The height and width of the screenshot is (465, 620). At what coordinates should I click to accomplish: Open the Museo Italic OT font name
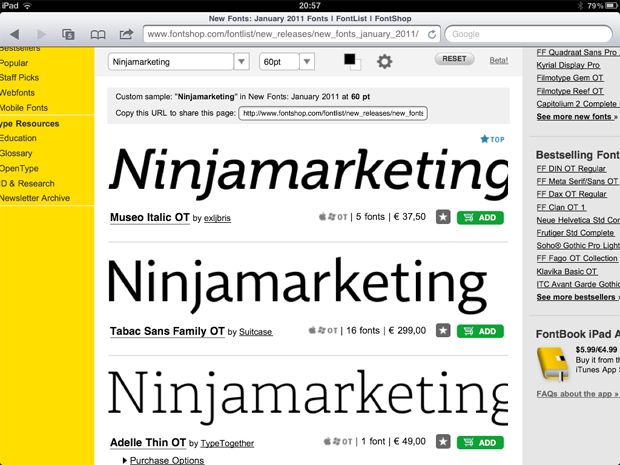click(x=150, y=217)
